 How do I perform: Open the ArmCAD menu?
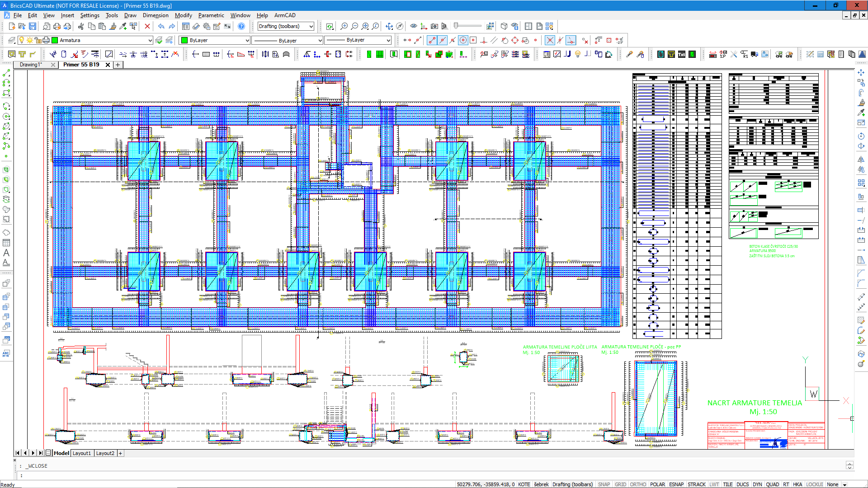point(285,15)
